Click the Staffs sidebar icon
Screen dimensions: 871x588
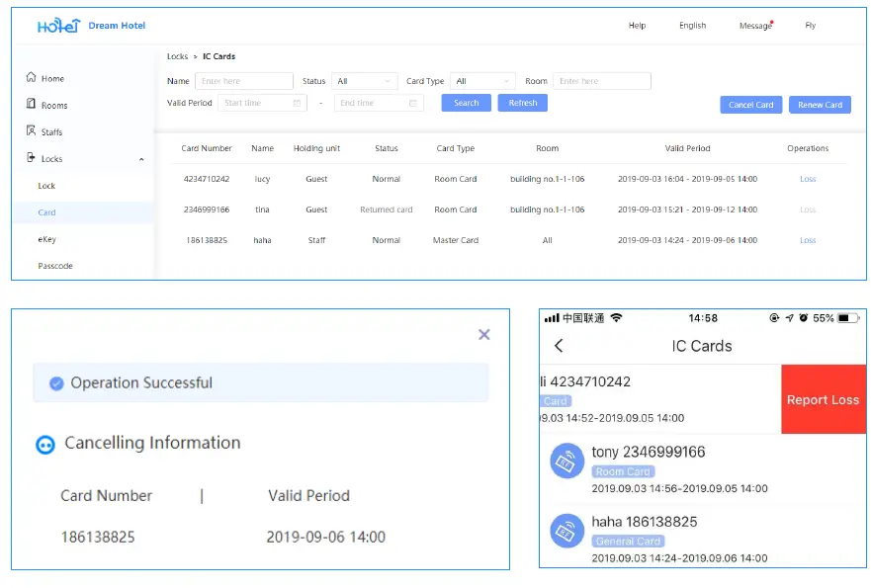click(x=32, y=131)
